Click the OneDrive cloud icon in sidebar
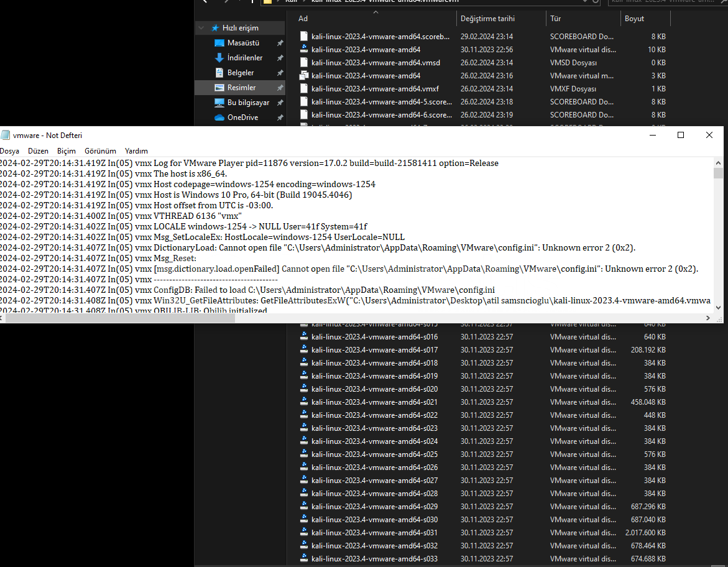728x567 pixels. (219, 118)
